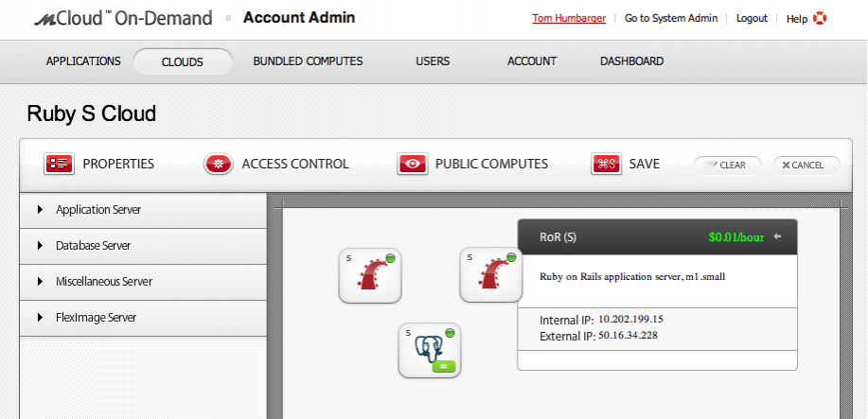Click the PUBLIC COMPUTES label
The height and width of the screenshot is (419, 868).
(491, 164)
